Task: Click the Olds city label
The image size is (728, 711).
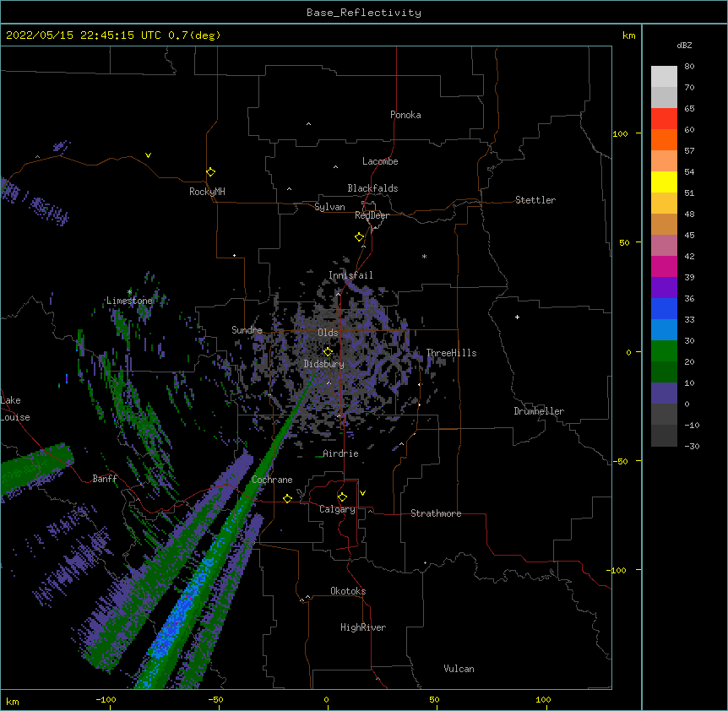Action: (x=328, y=333)
